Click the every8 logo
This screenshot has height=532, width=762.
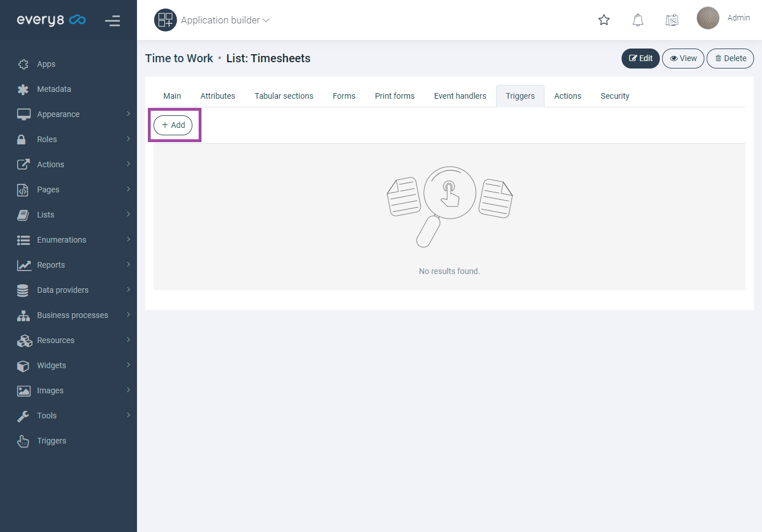(x=51, y=20)
